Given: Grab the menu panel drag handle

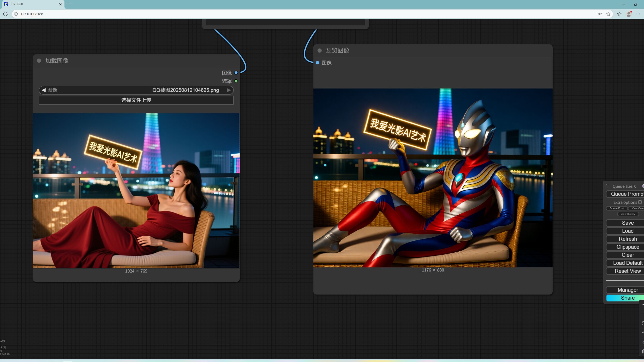Looking at the screenshot, I should (x=607, y=186).
